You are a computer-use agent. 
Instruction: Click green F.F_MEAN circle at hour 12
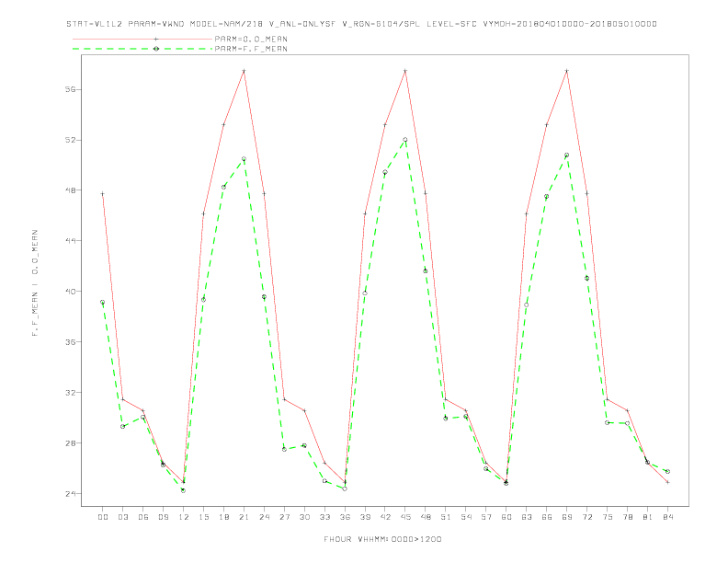coord(184,490)
